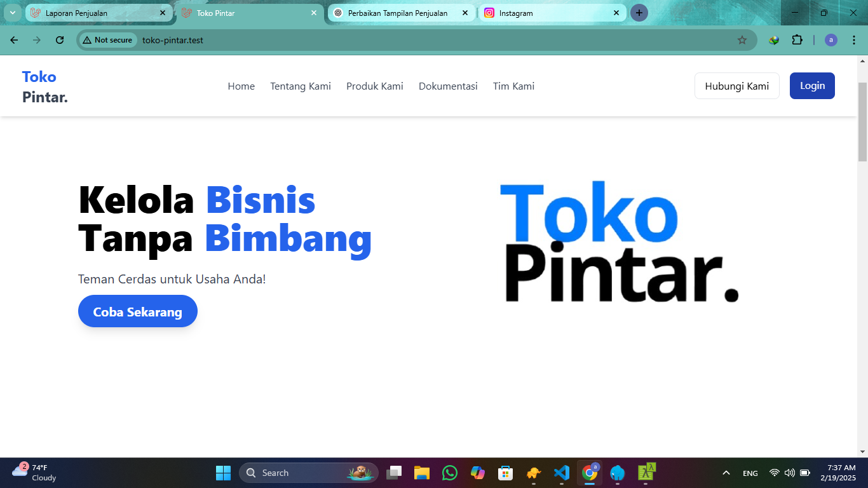
Task: Show hidden system tray icons
Action: coord(726,473)
